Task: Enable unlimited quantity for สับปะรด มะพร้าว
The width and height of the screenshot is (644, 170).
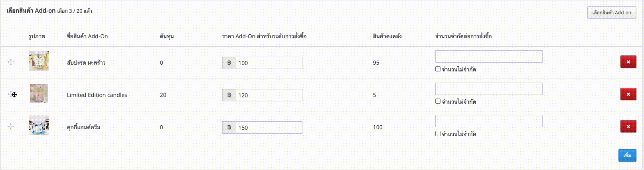Action: click(438, 69)
